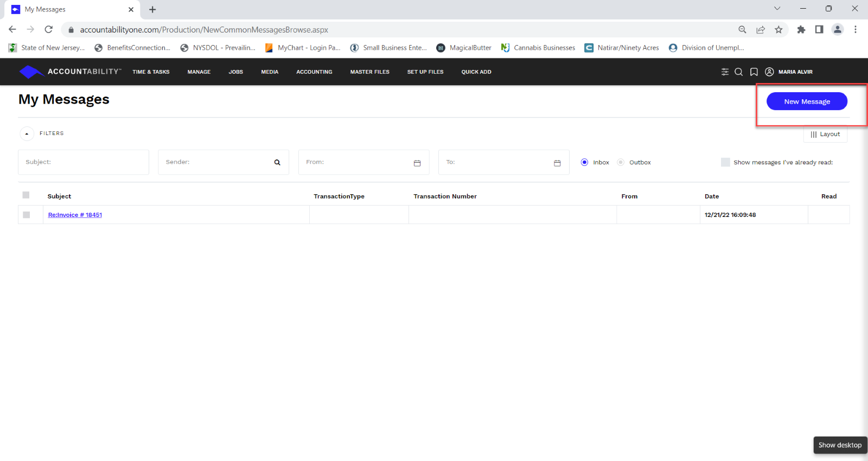Screen dimensions: 868x461
Task: Tick the checkbox for Re:Invoice # 18451 row
Action: click(26, 215)
